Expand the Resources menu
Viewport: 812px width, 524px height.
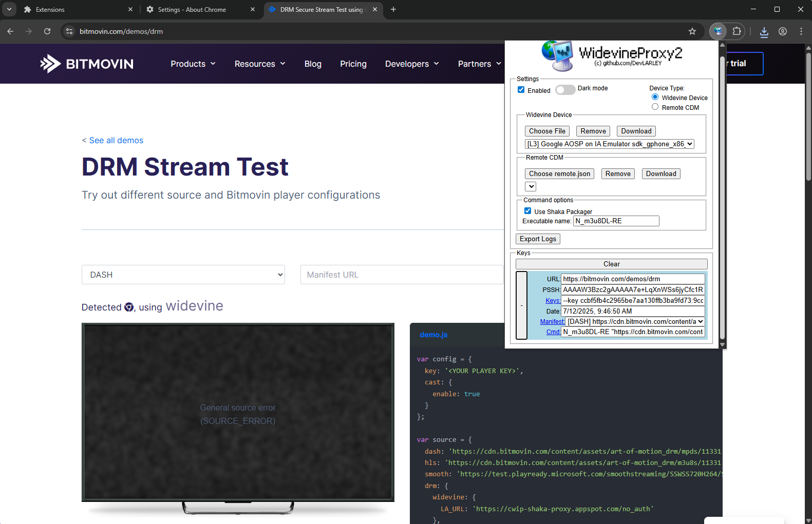260,64
